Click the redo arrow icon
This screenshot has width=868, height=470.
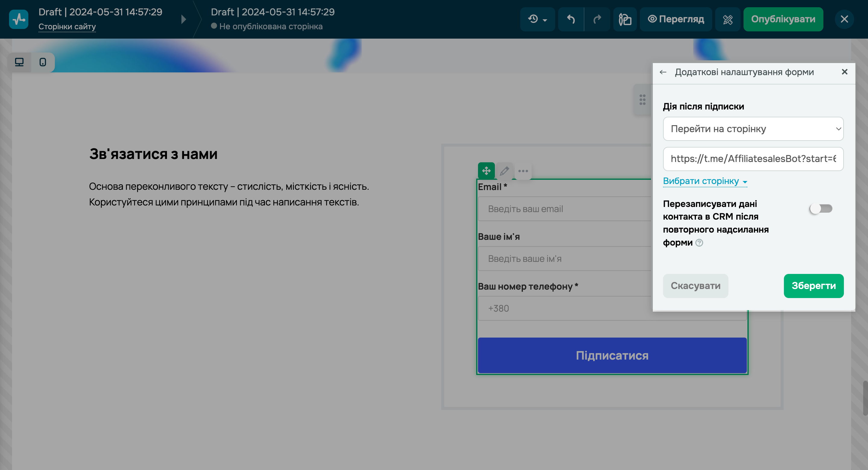(x=597, y=19)
